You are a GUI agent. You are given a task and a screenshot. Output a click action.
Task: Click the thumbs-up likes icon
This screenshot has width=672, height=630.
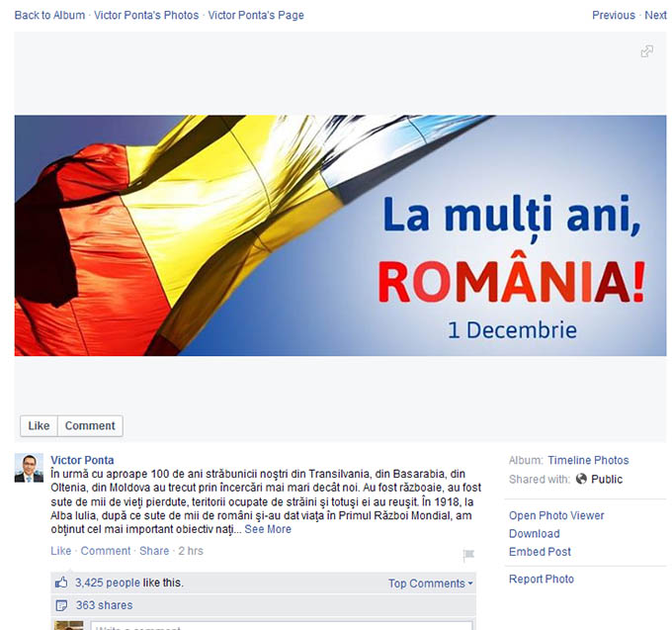tap(61, 584)
